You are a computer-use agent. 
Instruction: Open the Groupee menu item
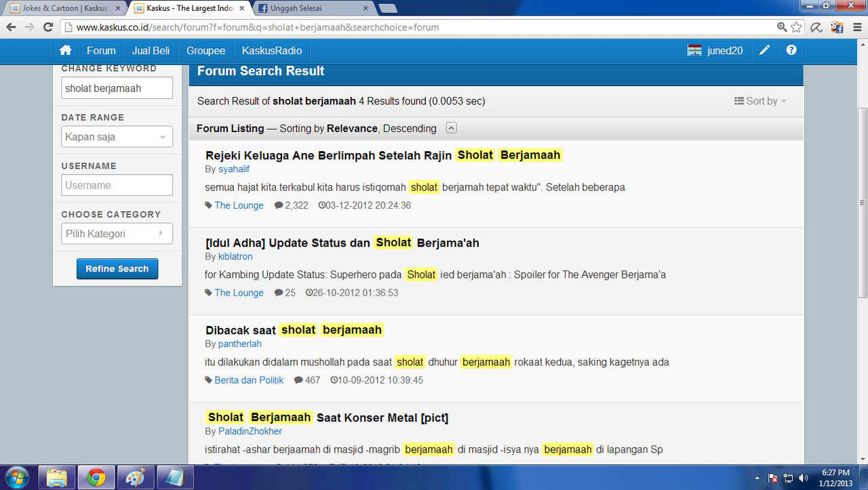pyautogui.click(x=205, y=50)
